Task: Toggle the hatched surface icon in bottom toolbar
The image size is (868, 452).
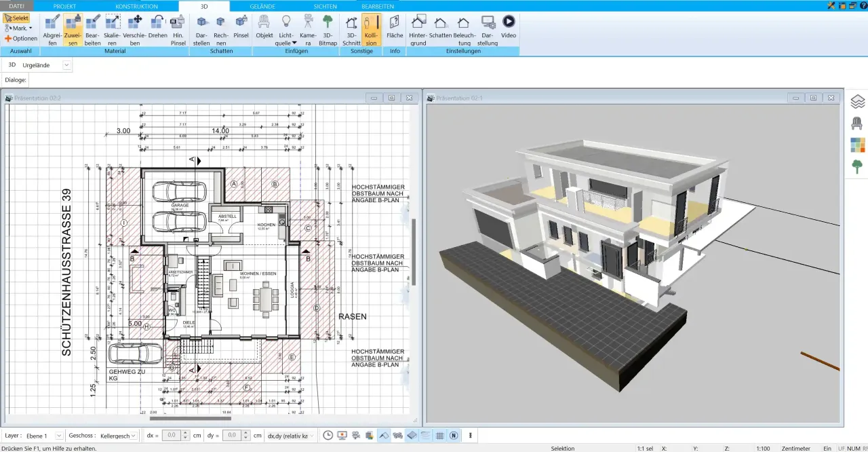Action: [x=398, y=436]
